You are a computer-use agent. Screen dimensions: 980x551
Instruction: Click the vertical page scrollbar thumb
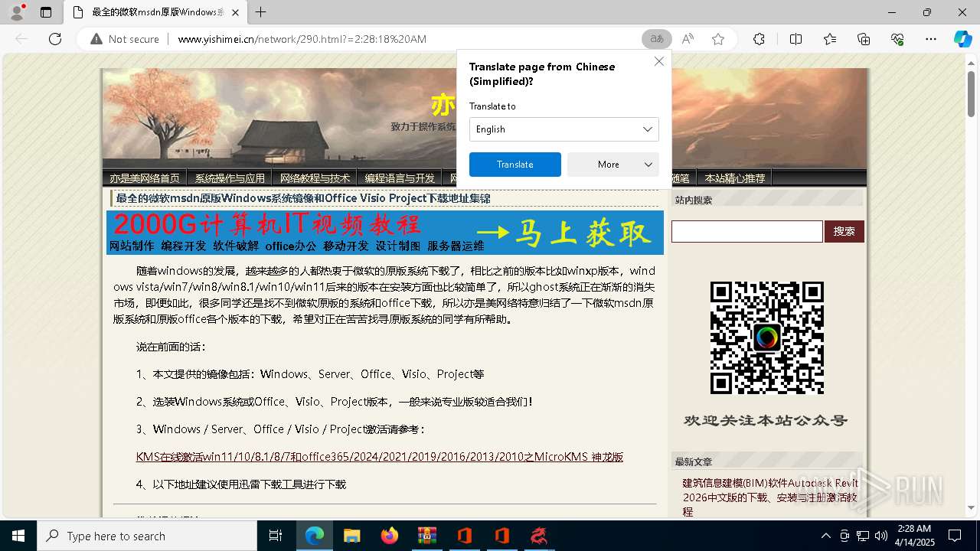tap(971, 93)
